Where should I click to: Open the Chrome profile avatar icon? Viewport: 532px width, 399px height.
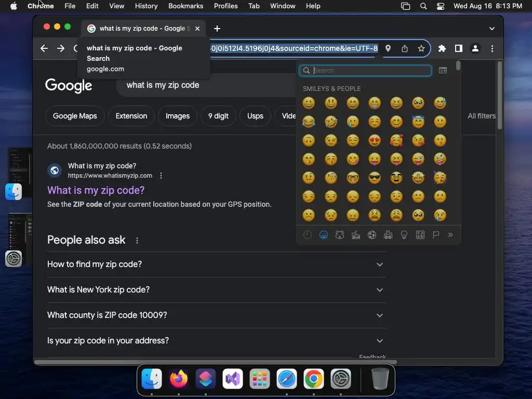point(475,48)
